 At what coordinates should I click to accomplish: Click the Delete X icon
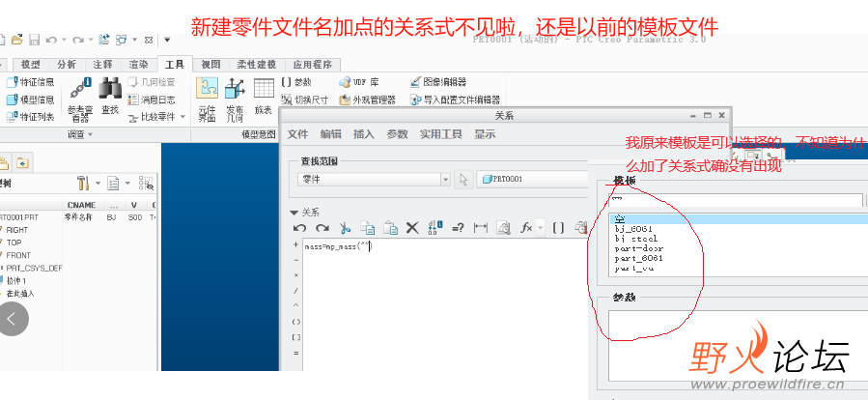coord(412,228)
